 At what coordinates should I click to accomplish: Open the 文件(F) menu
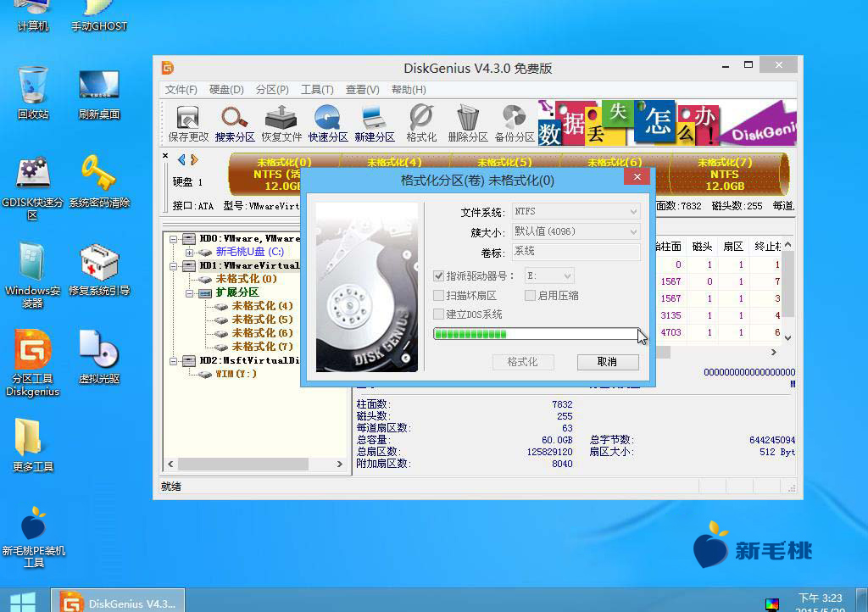pos(181,90)
